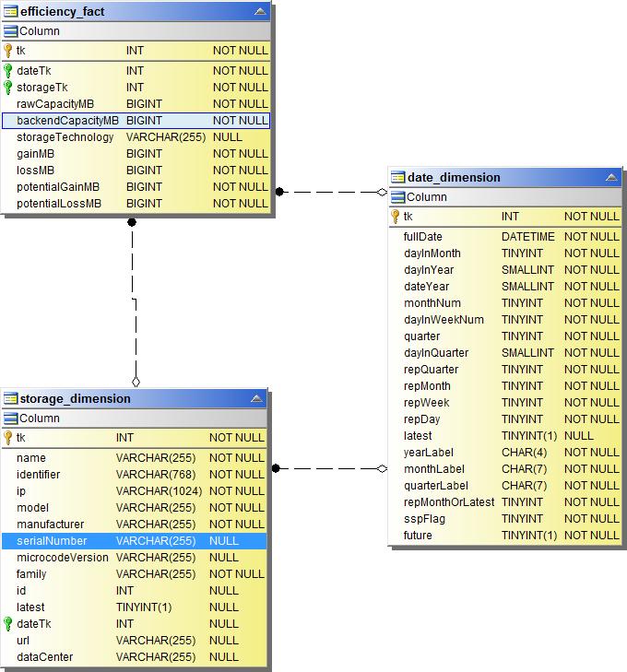Select the sspFlag column row
Image resolution: width=627 pixels, height=672 pixels.
pyautogui.click(x=505, y=519)
